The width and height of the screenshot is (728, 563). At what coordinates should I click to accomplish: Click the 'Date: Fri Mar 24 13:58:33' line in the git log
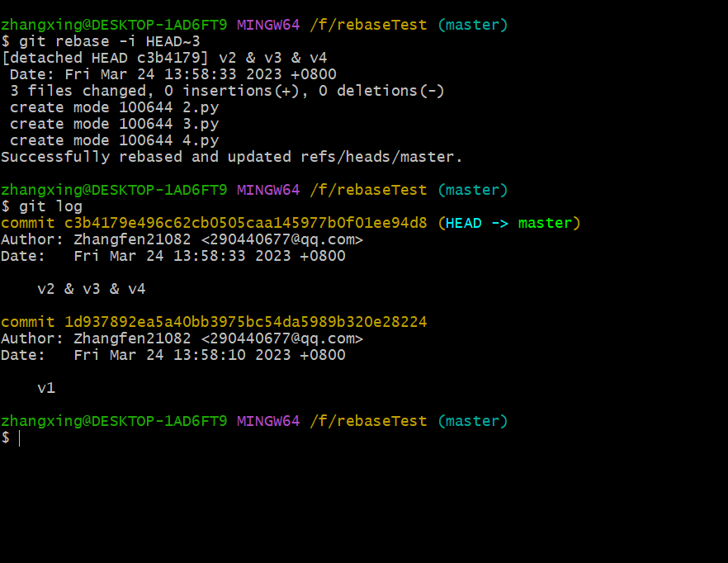(173, 256)
